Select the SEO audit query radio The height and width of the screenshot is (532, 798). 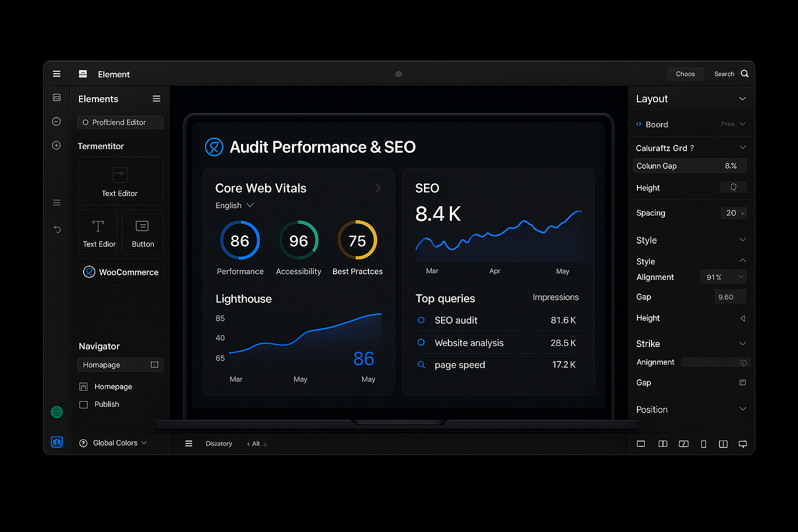click(421, 320)
